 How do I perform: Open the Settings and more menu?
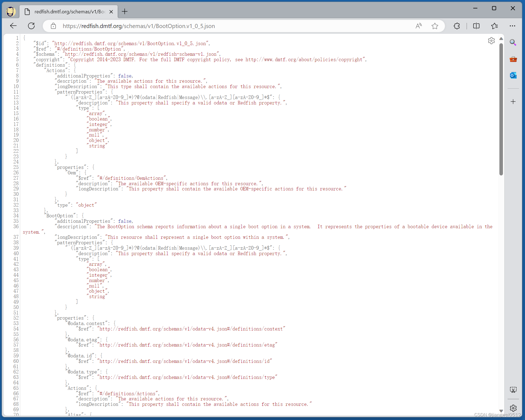tap(512, 26)
